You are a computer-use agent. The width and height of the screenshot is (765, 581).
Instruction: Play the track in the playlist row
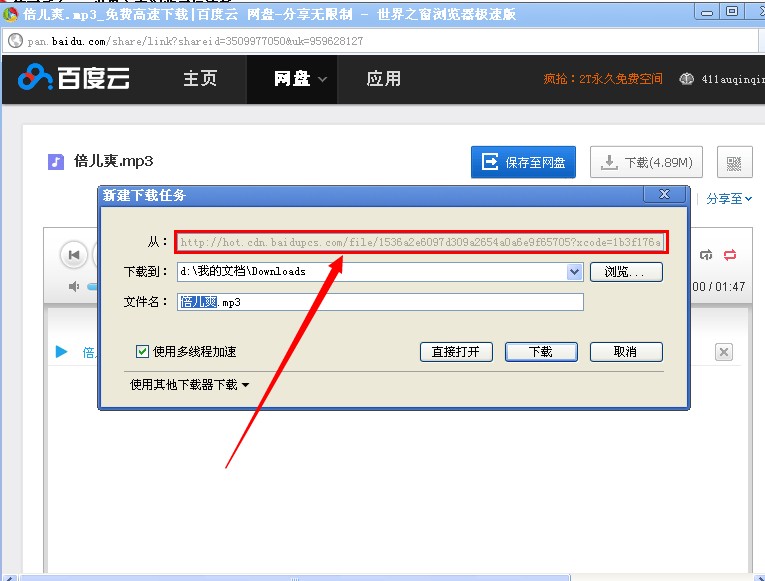tap(61, 351)
